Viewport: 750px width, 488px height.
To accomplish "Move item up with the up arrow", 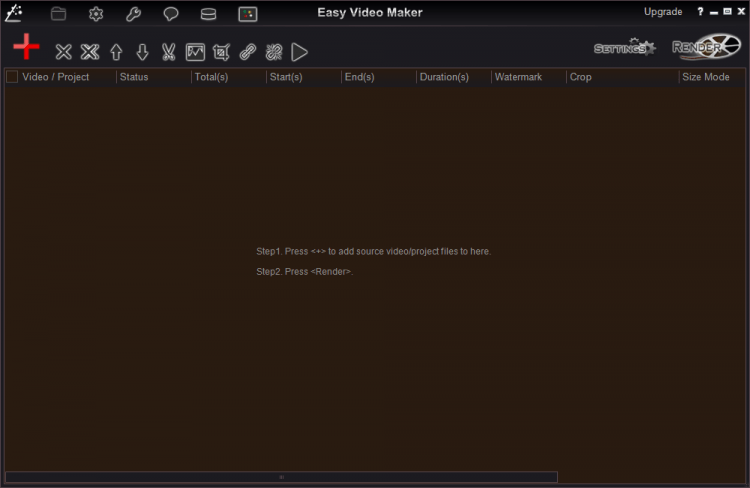I will coord(116,52).
